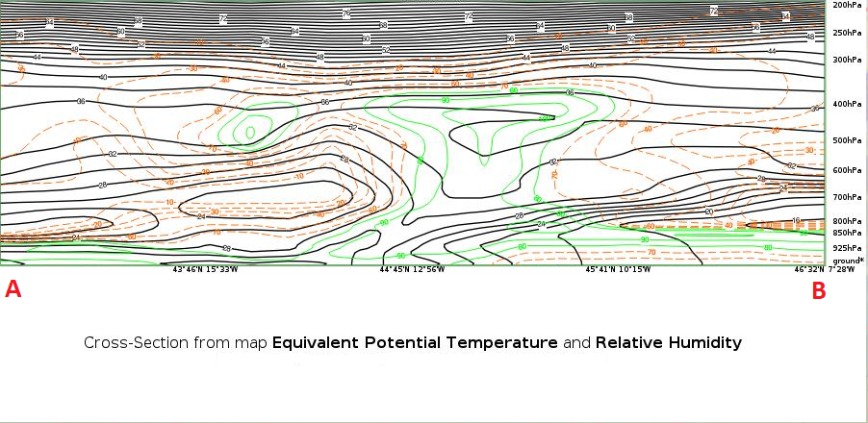Viewport: 868px width, 423px height.
Task: Click the ground* axis label
Action: [848, 260]
